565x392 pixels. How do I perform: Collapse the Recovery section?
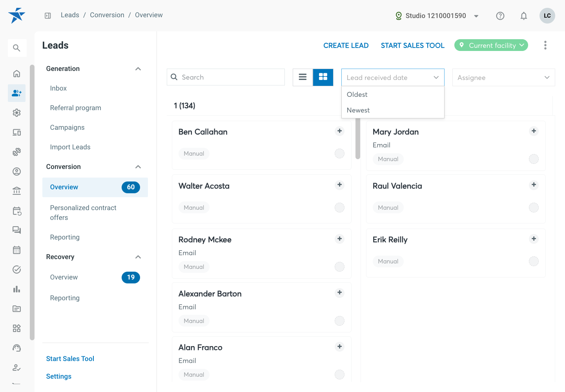[138, 257]
